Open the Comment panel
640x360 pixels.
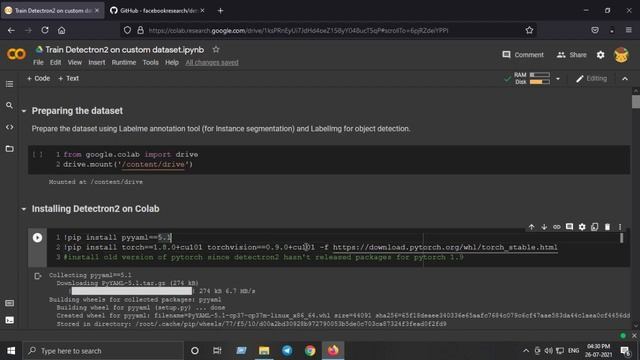tap(523, 55)
